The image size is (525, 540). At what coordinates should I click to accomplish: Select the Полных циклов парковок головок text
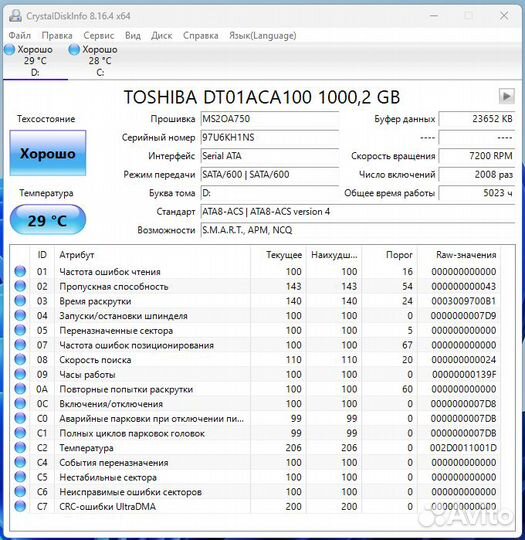tap(132, 433)
